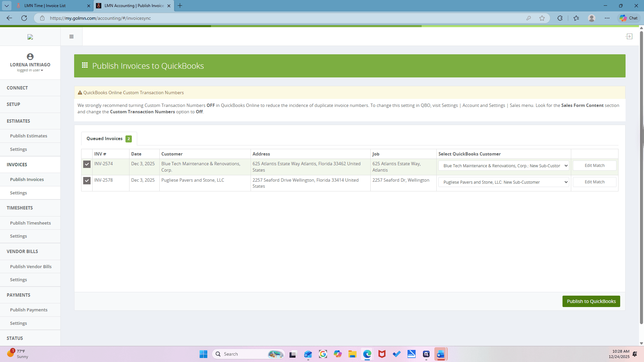Open the tab actions dropdown arrow
The width and height of the screenshot is (644, 362).
click(7, 6)
